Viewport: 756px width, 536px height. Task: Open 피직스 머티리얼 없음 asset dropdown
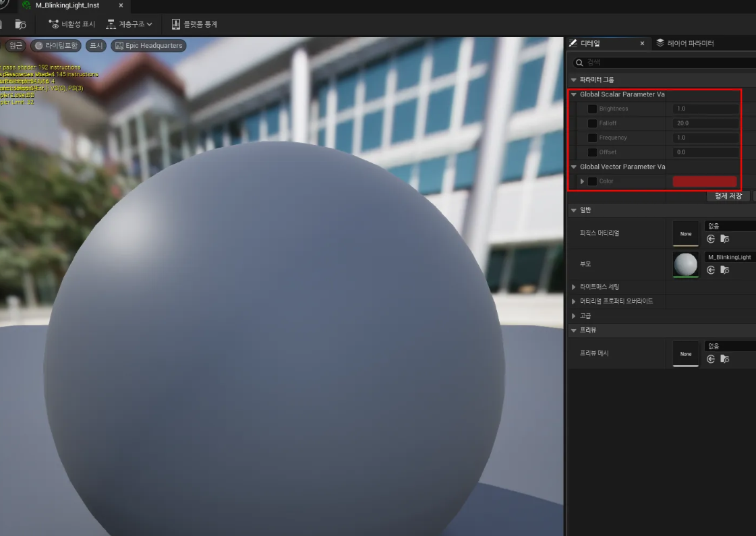(x=730, y=226)
